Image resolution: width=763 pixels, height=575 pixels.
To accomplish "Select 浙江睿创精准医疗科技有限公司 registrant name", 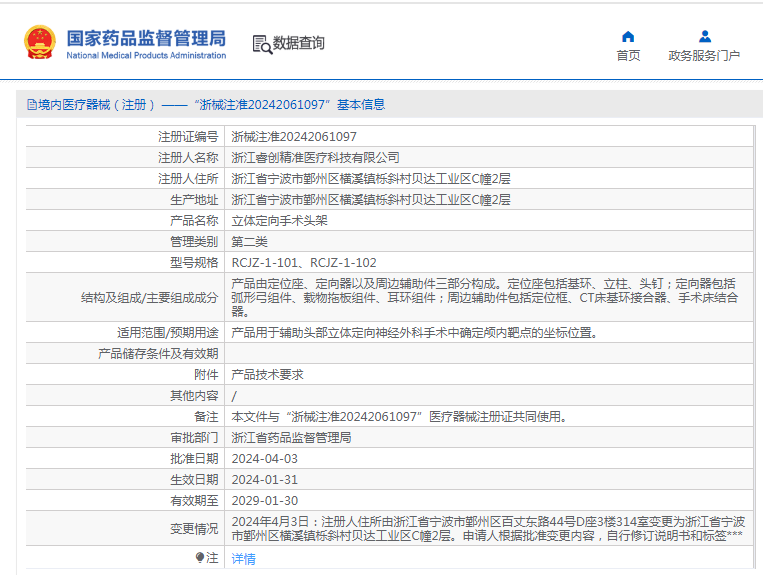I will pyautogui.click(x=315, y=158).
